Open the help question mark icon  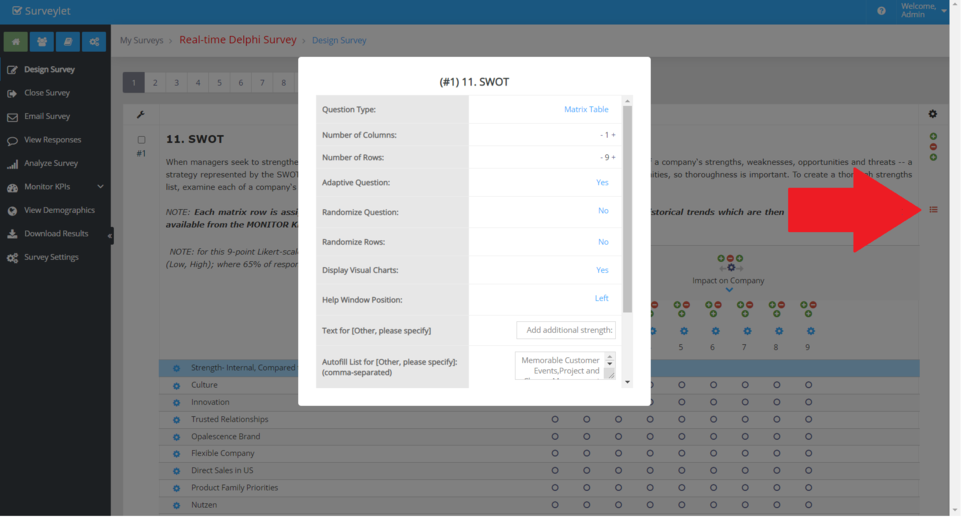(881, 11)
